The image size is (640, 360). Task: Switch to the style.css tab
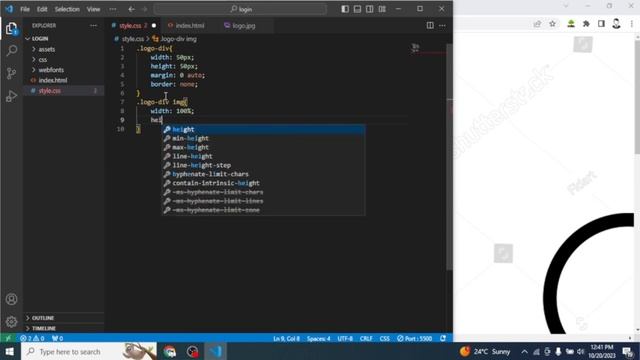(x=133, y=25)
